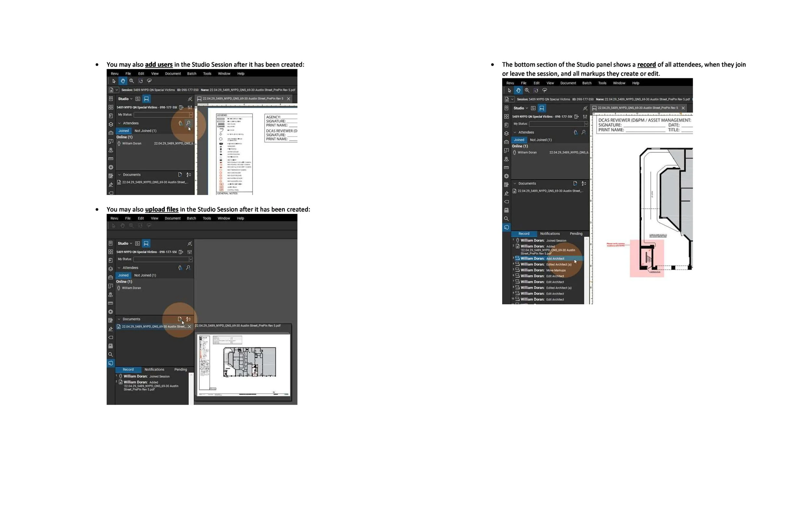Screen dimensions: 812x526
Task: Open Tools menu in upload files screenshot
Action: click(207, 218)
